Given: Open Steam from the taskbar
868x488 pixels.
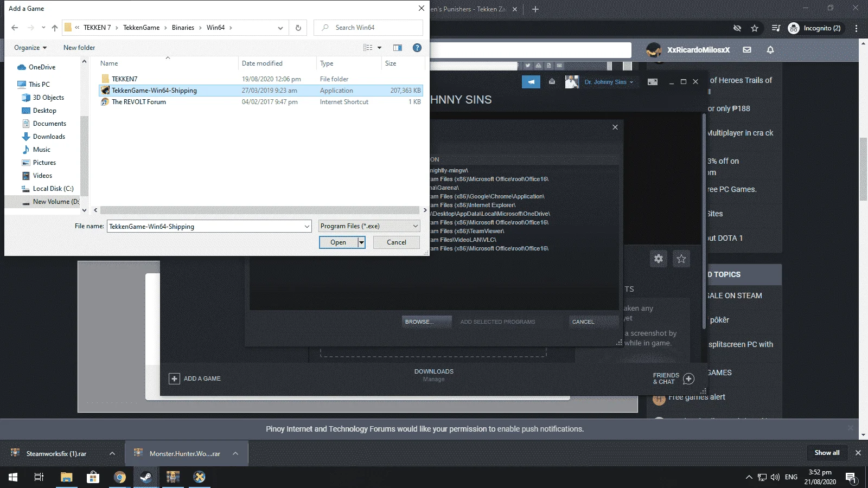Looking at the screenshot, I should [146, 477].
